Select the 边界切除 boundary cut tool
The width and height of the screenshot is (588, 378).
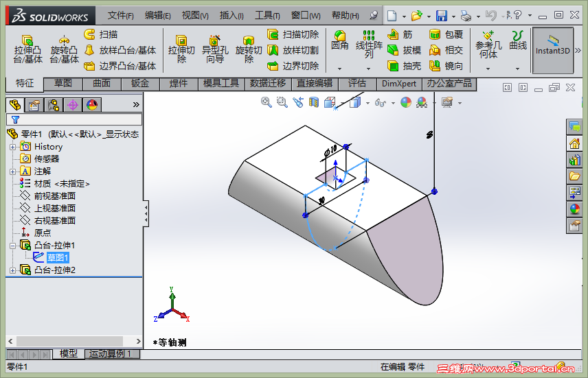pyautogui.click(x=293, y=66)
